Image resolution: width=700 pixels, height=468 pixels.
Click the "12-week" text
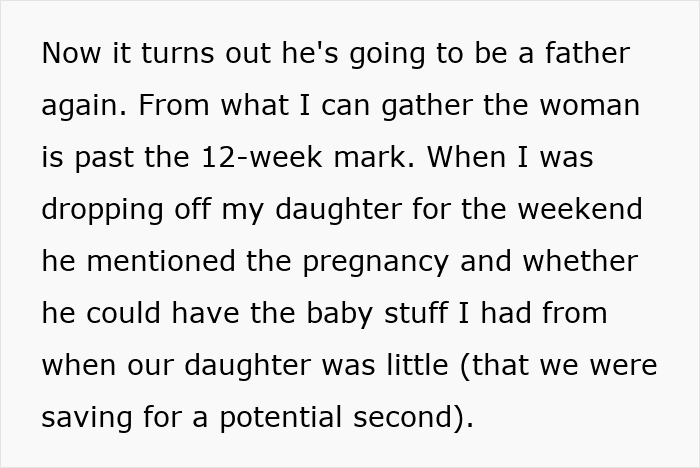[261, 157]
